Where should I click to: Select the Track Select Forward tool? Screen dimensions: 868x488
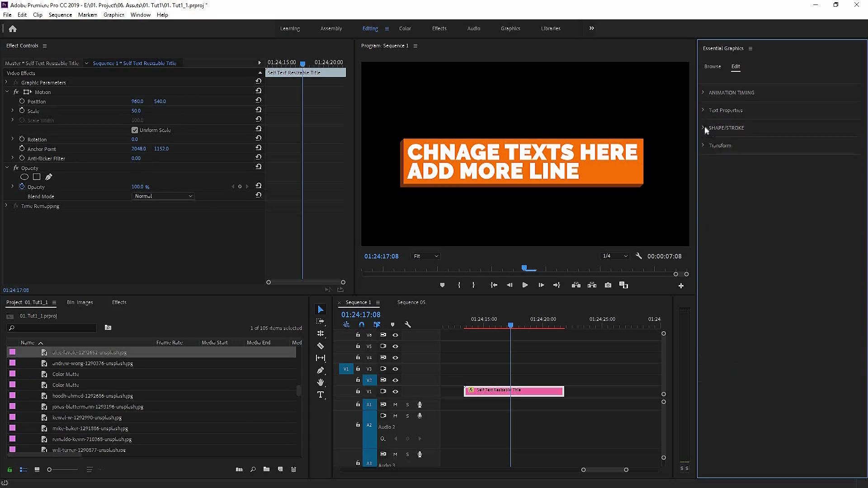(321, 321)
